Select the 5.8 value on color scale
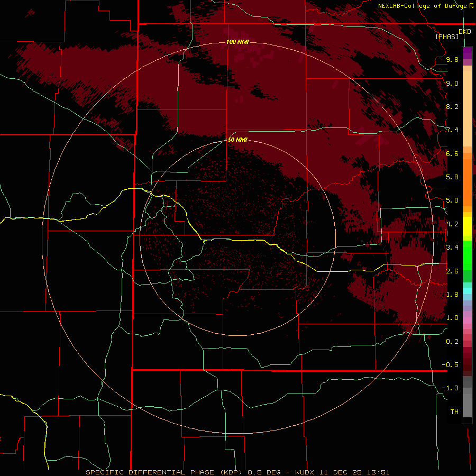The width and height of the screenshot is (476, 476). 452,177
